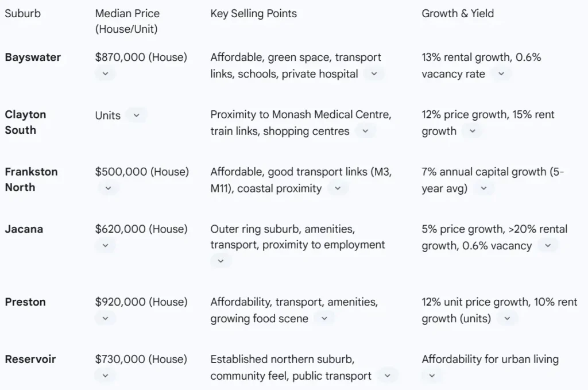Open chevron beside Clayton South rent growth
The width and height of the screenshot is (588, 390).
click(472, 131)
